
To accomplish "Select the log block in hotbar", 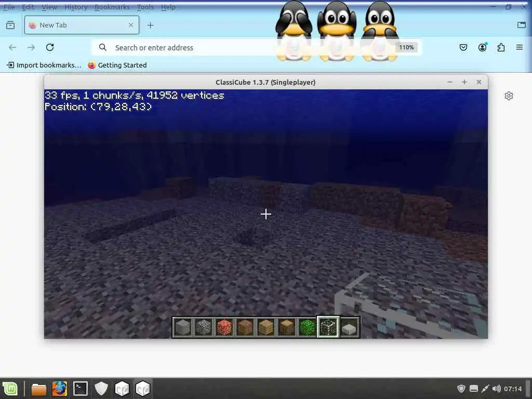I will [287, 327].
